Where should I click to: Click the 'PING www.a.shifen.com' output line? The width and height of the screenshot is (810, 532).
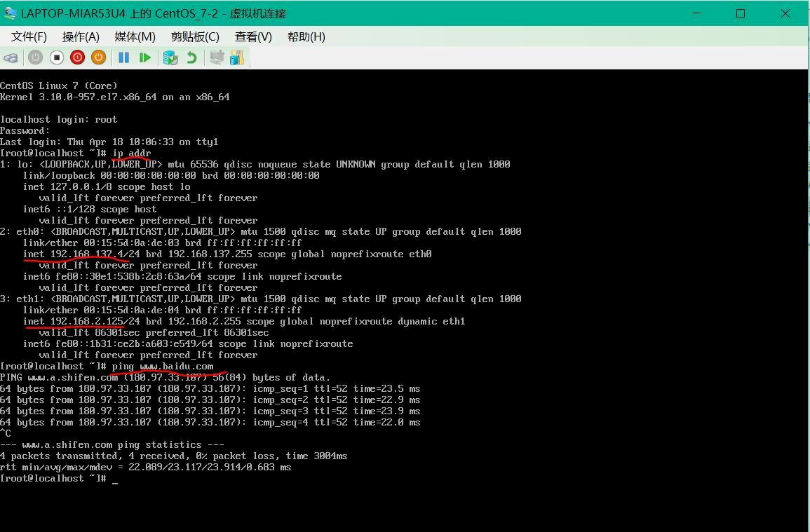[166, 378]
